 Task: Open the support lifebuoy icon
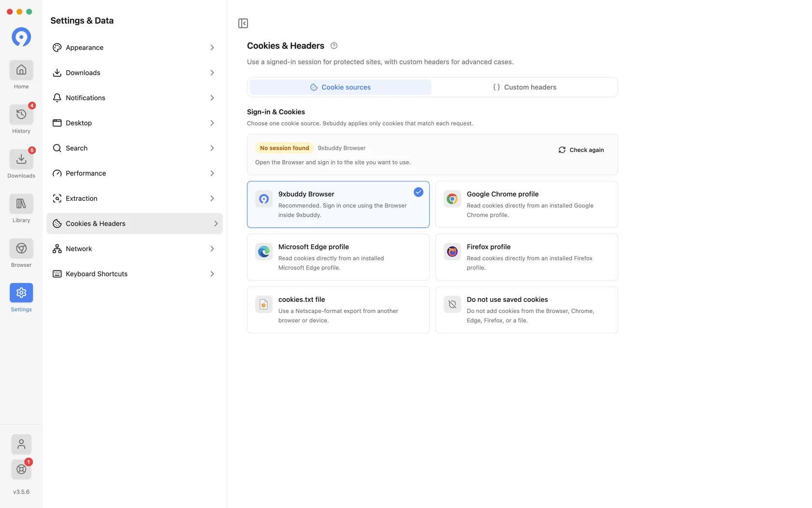pos(21,469)
